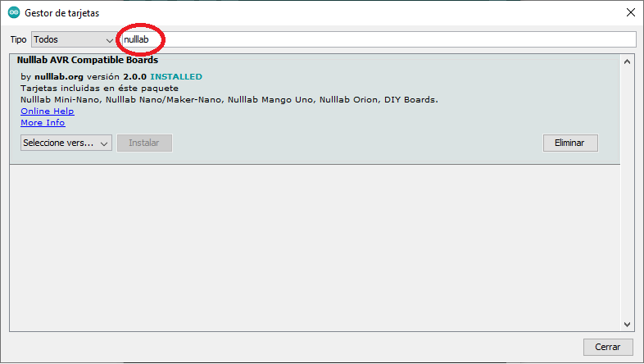Click the Tipo label
This screenshot has height=364, width=644.
click(19, 40)
